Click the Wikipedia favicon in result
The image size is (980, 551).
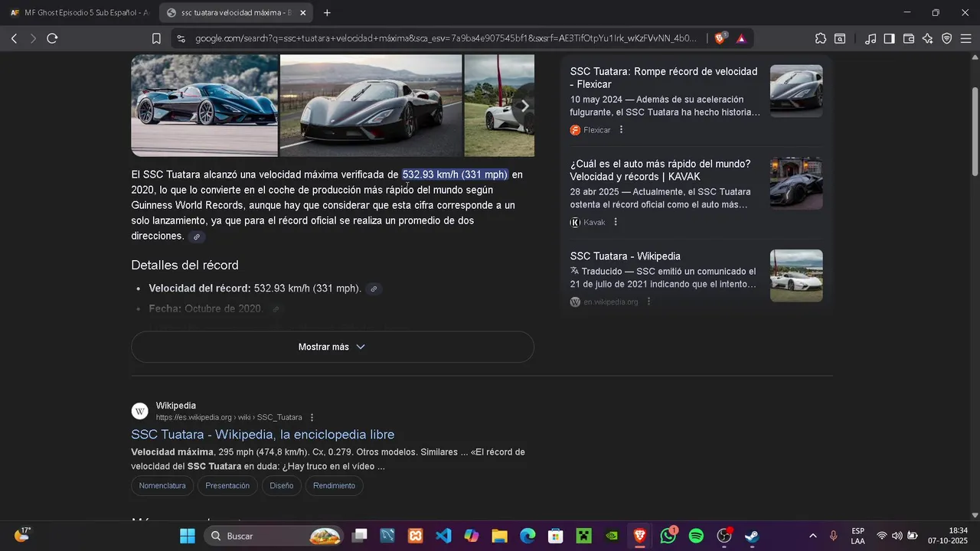139,412
